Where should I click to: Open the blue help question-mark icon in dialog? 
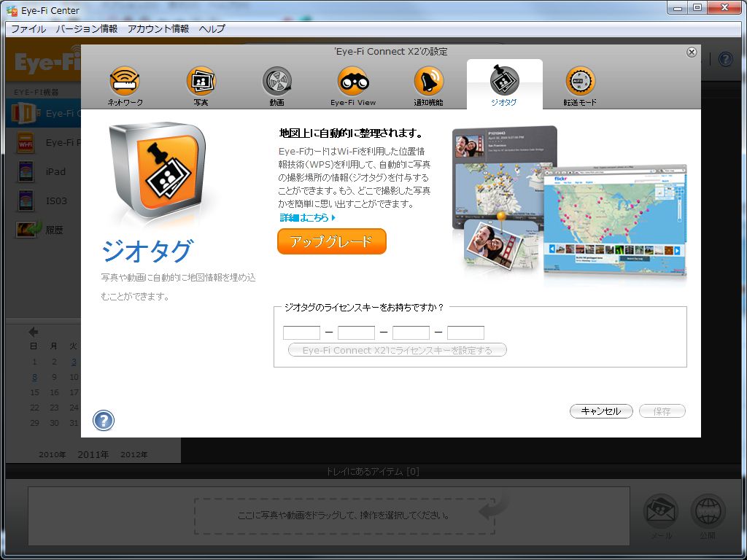pyautogui.click(x=104, y=421)
